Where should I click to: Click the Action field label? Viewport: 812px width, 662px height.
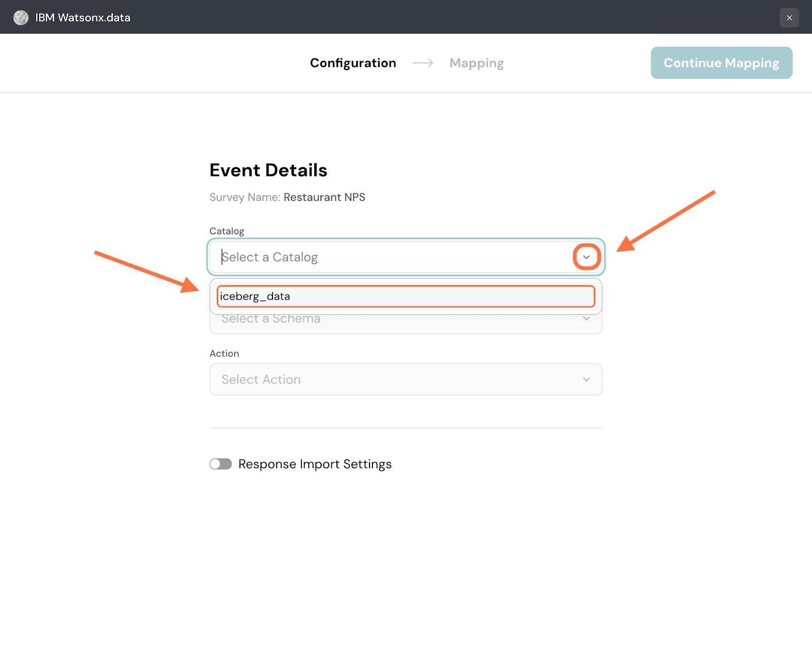(x=224, y=354)
